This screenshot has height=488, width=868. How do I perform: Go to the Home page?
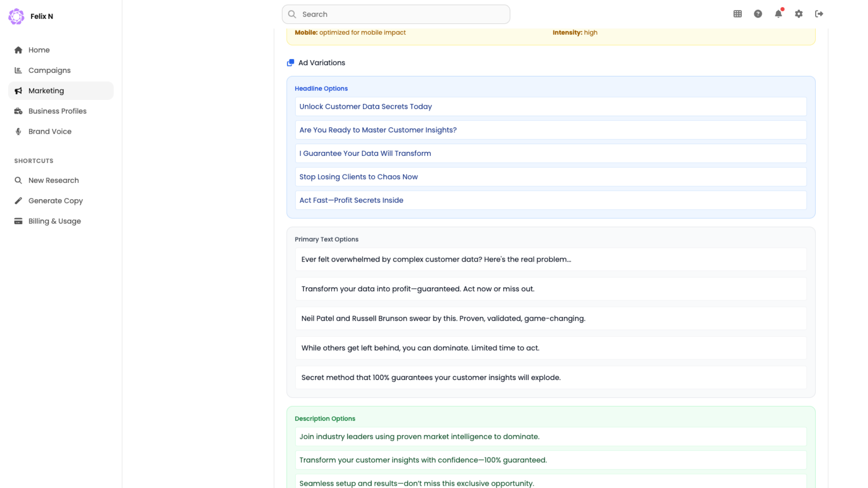pyautogui.click(x=39, y=50)
